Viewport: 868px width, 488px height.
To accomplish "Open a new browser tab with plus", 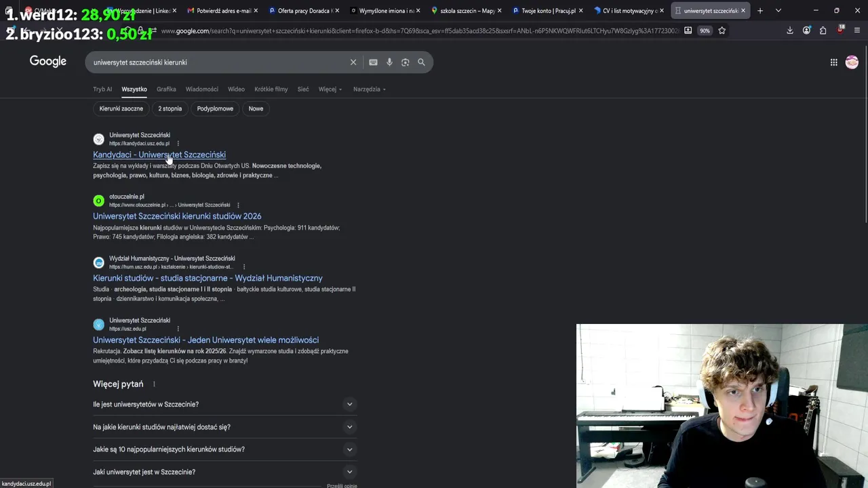I will pos(760,11).
